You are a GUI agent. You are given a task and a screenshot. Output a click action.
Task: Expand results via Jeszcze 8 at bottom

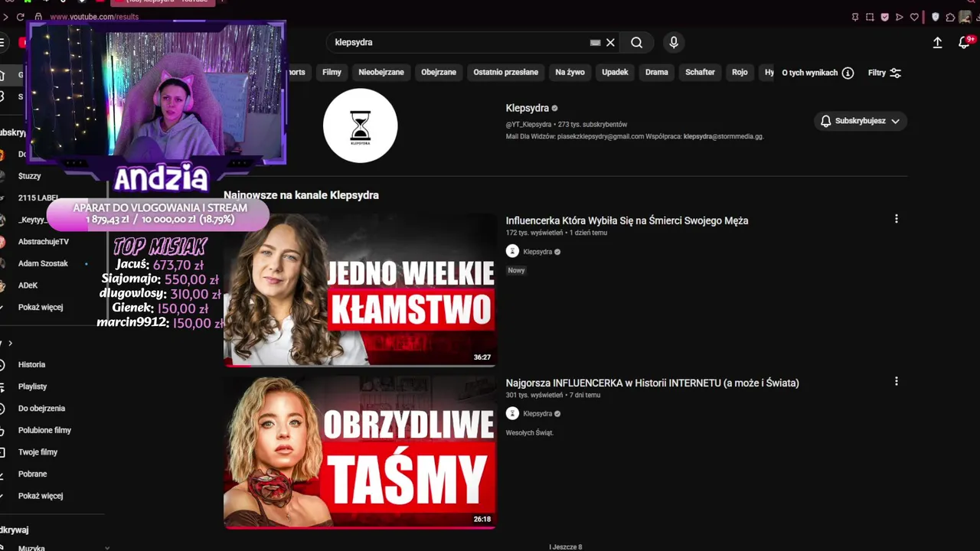[566, 546]
